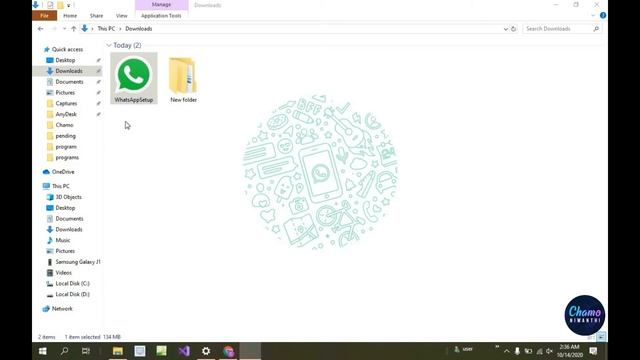Switch to the View ribbon tab
Image resolution: width=640 pixels, height=360 pixels.
coord(122,16)
